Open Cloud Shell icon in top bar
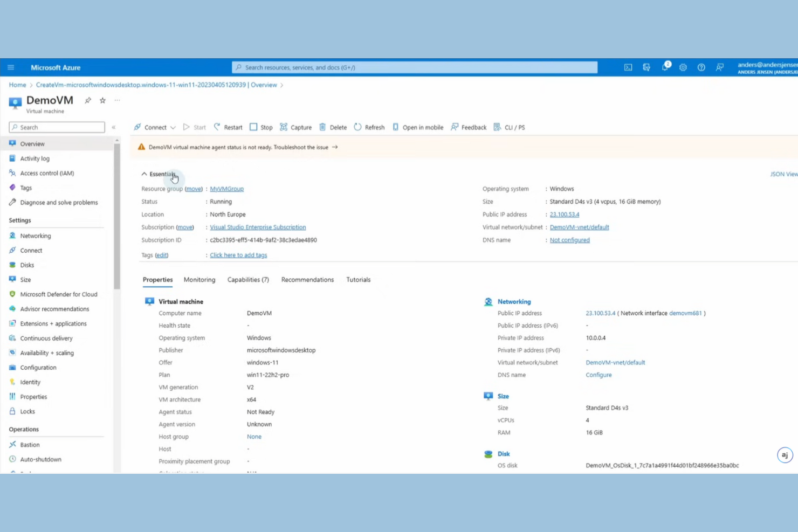Screen dimensions: 798x532 pyautogui.click(x=628, y=67)
